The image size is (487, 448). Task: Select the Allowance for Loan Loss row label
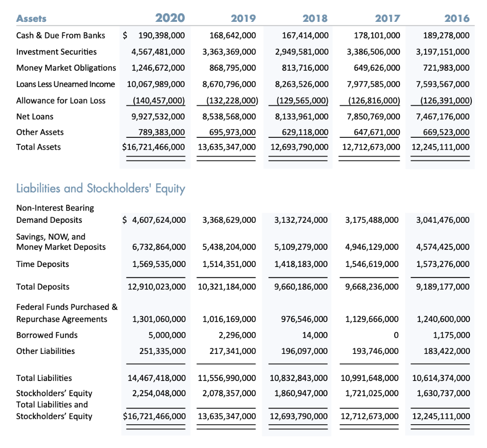click(x=61, y=100)
